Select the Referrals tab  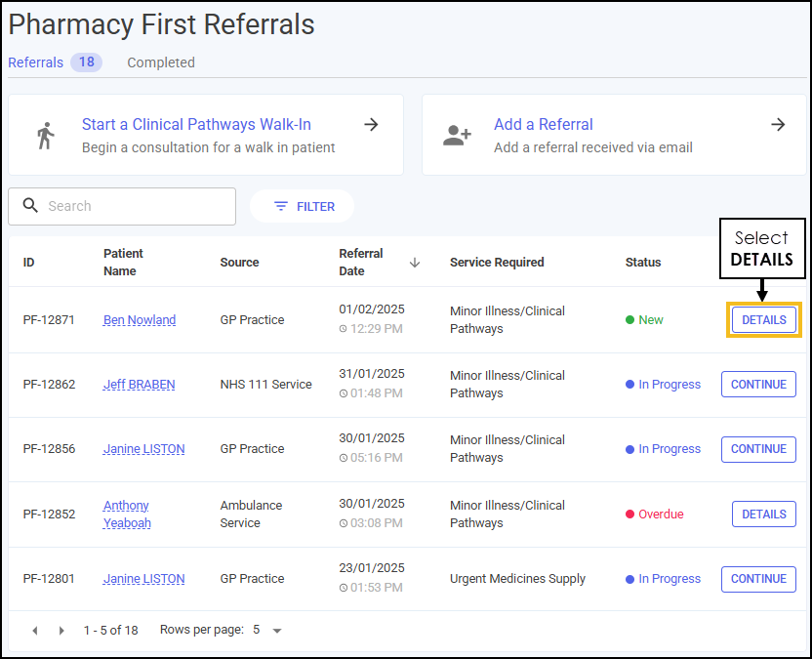click(36, 62)
